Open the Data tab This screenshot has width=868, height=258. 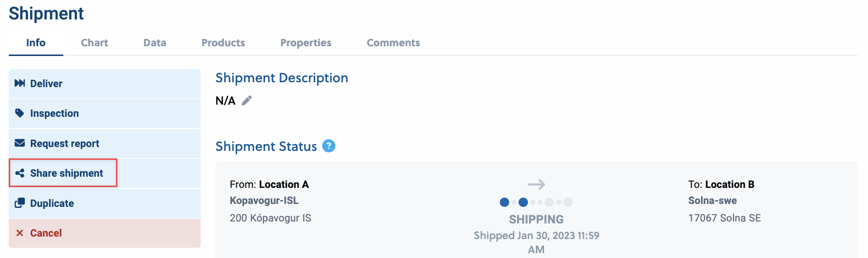coord(155,43)
